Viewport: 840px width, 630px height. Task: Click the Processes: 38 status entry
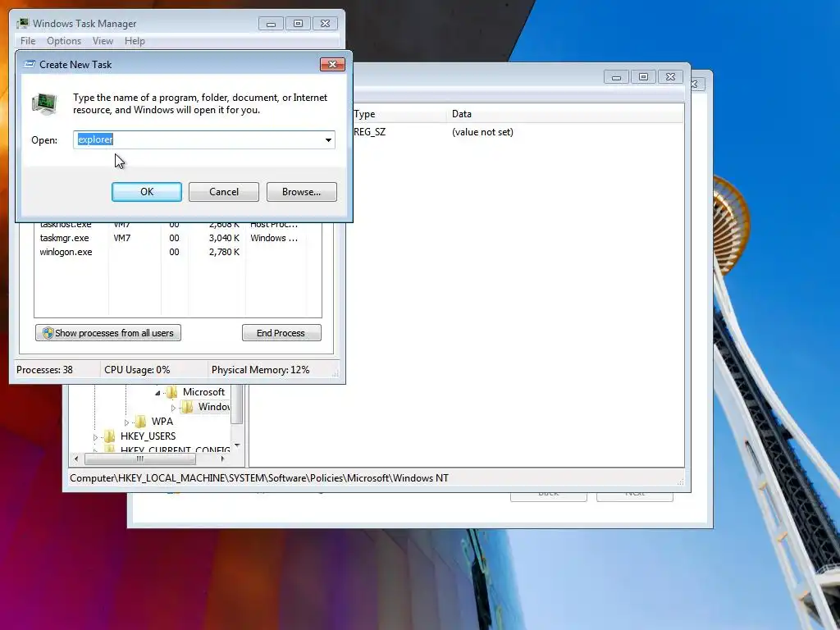(x=44, y=370)
